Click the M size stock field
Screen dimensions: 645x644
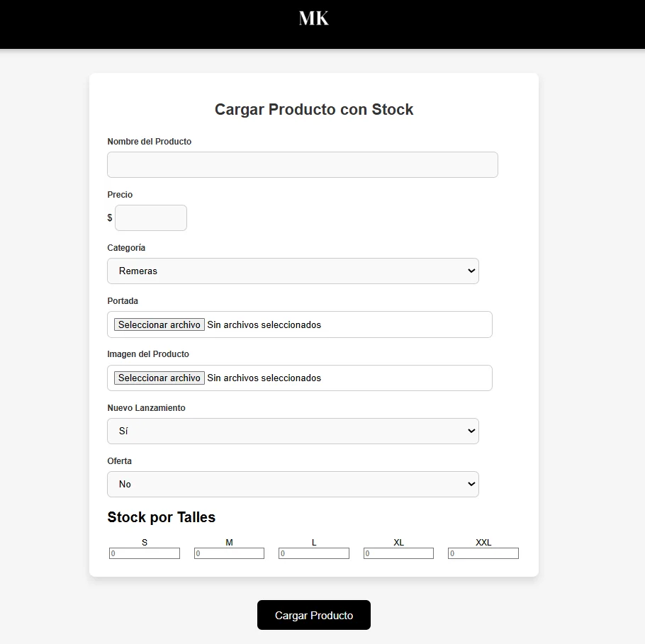(x=229, y=553)
